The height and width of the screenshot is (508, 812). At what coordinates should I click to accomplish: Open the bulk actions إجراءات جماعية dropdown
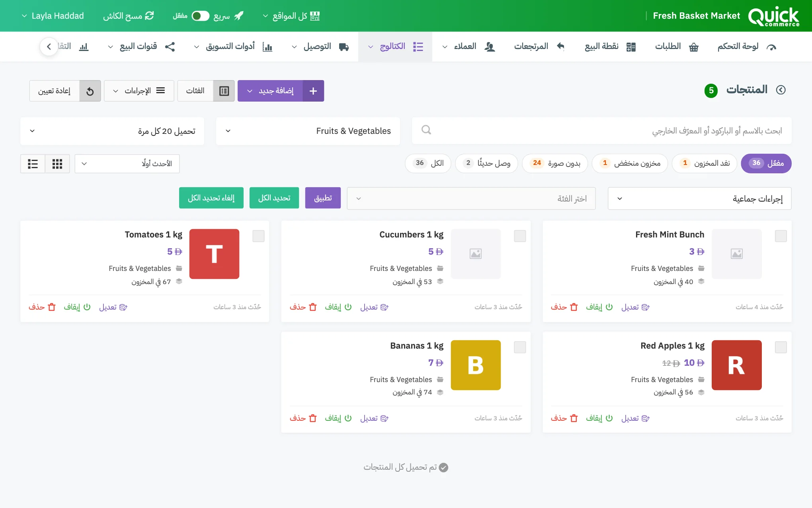coord(699,198)
